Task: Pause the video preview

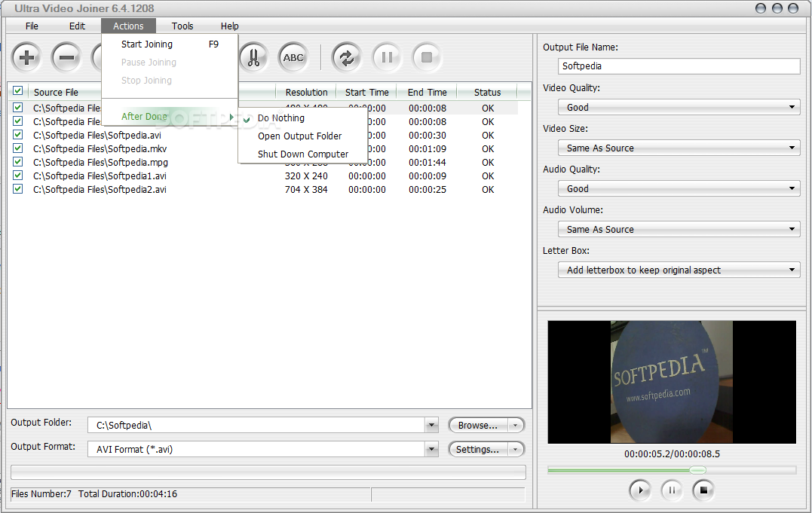Action: tap(672, 490)
